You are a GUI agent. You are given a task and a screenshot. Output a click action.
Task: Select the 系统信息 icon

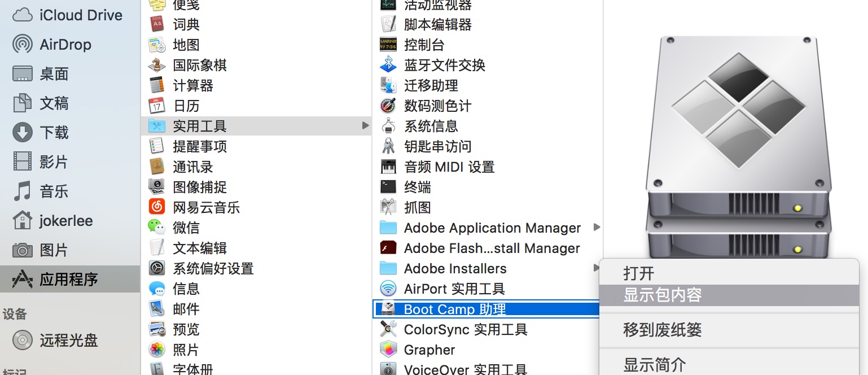tap(388, 126)
